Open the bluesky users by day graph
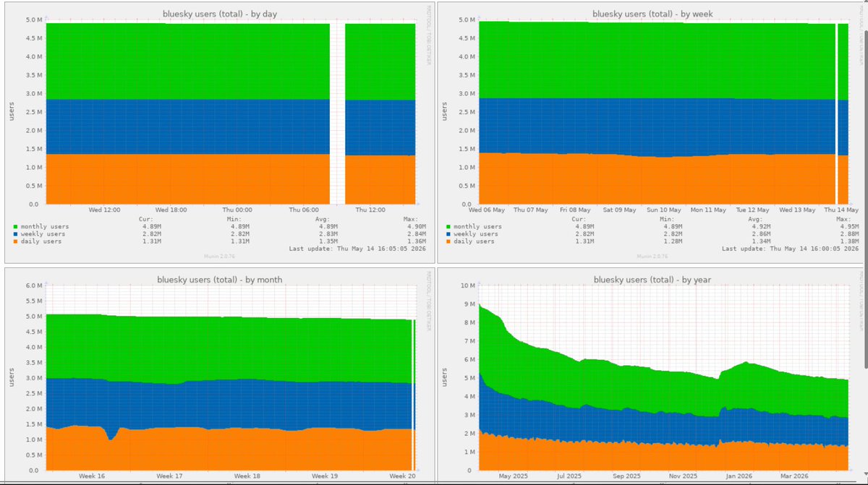 point(220,132)
